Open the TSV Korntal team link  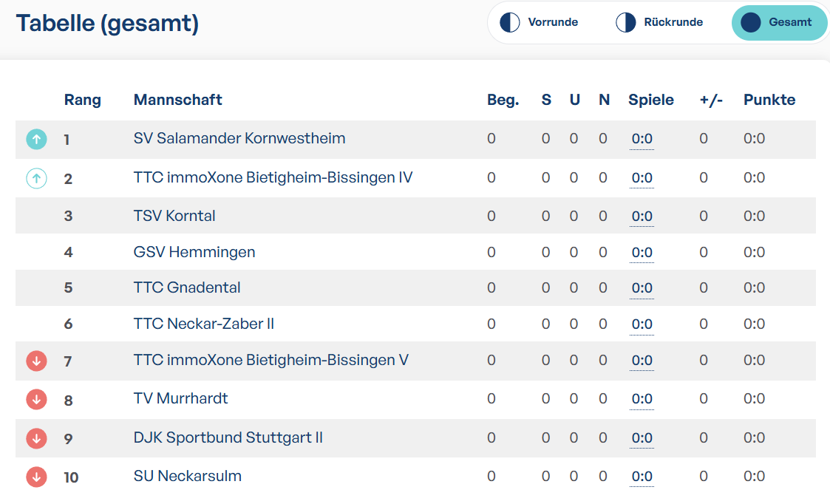pos(174,216)
